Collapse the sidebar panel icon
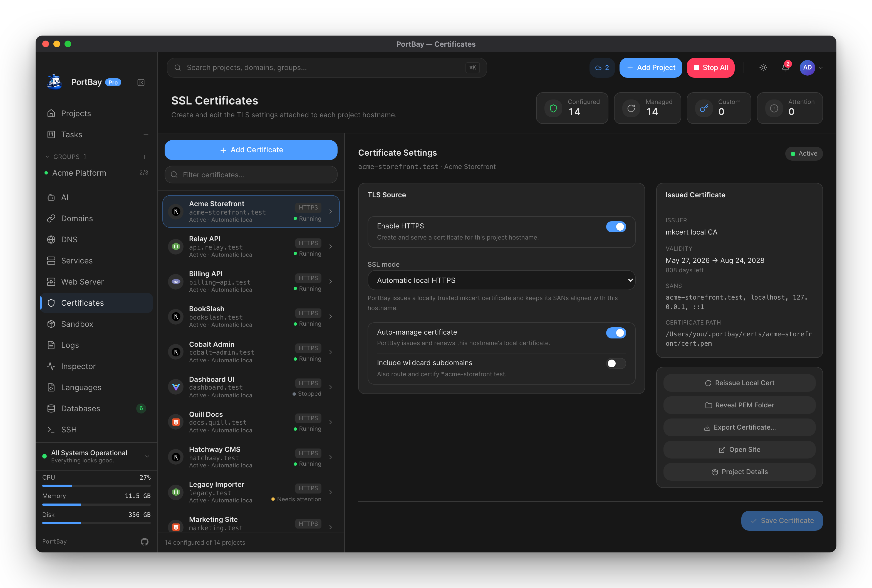The width and height of the screenshot is (872, 588). pyautogui.click(x=141, y=83)
